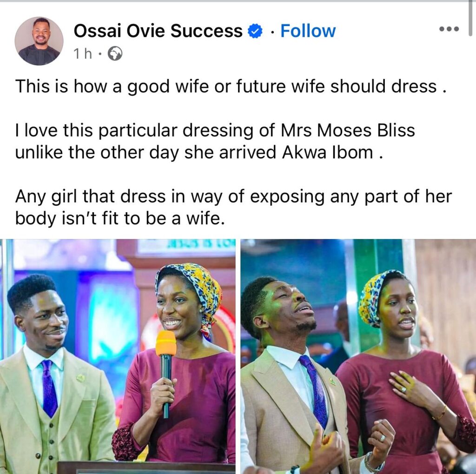
Task: Open the three-dot post options menu
Action: (x=450, y=29)
